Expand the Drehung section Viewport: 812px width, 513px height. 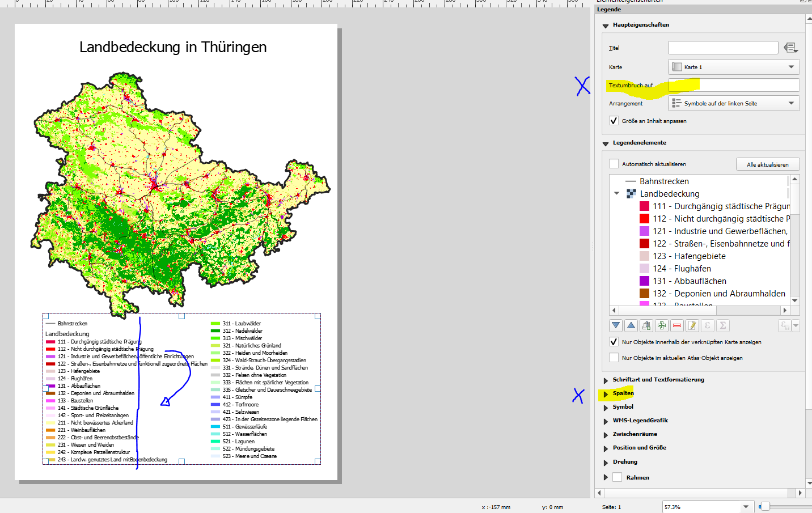606,463
